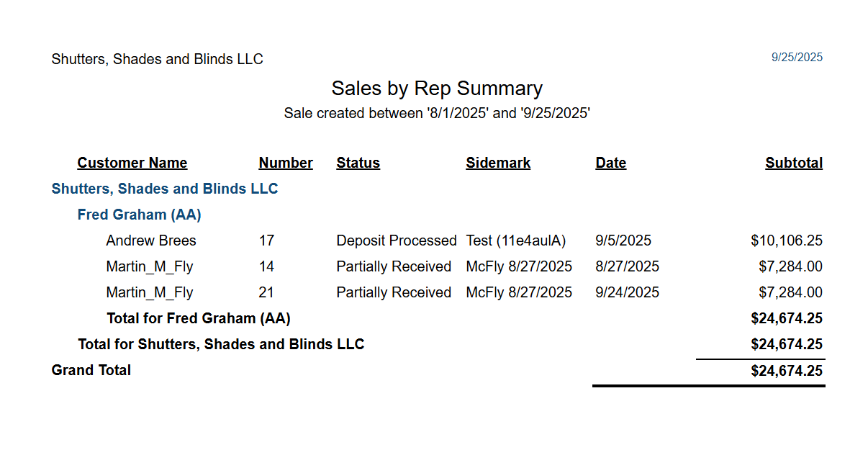Click the Status column header
The height and width of the screenshot is (468, 868).
point(358,163)
